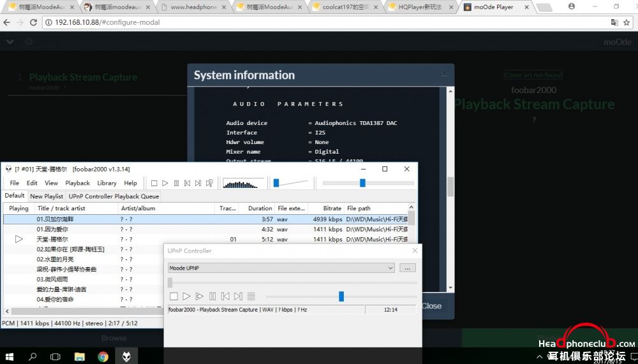Viewport: 638px width, 364px height.
Task: Skip to next track in UPnP Controller
Action: [x=239, y=296]
